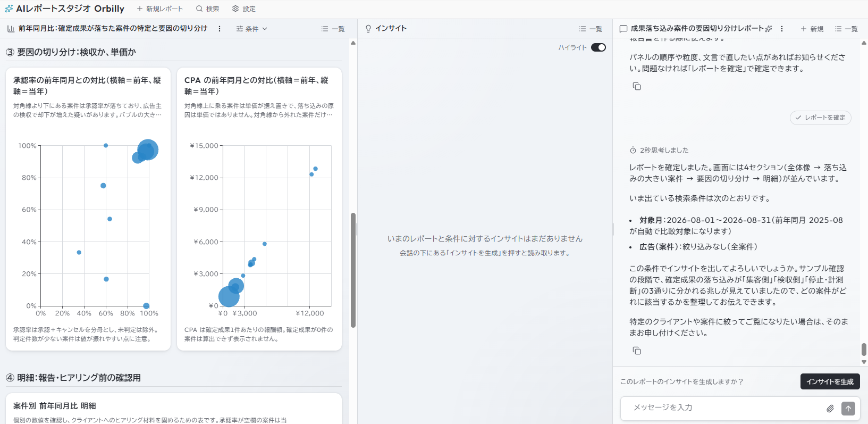
Task: Open the kebab menu beside the chat title
Action: pyautogui.click(x=782, y=29)
